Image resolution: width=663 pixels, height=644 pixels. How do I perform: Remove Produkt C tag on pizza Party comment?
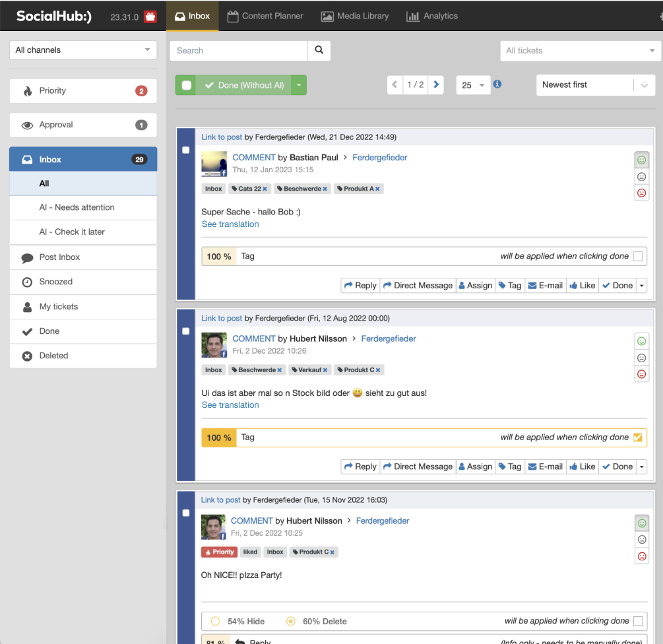pyautogui.click(x=332, y=552)
